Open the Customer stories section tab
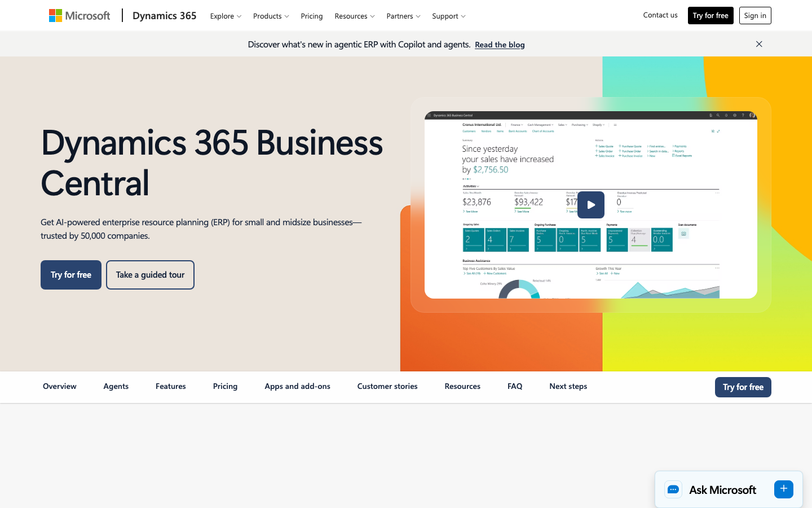 coord(387,387)
